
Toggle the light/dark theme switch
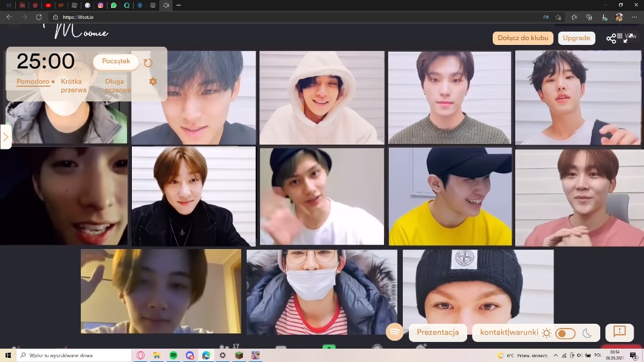point(566,333)
